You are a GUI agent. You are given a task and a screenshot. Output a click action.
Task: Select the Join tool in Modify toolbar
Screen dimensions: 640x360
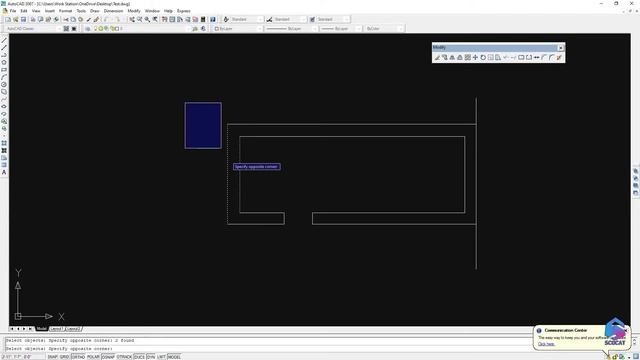(536, 58)
